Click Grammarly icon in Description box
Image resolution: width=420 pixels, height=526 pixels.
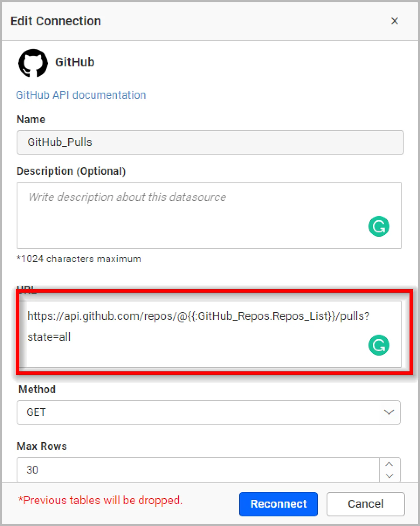(x=379, y=227)
